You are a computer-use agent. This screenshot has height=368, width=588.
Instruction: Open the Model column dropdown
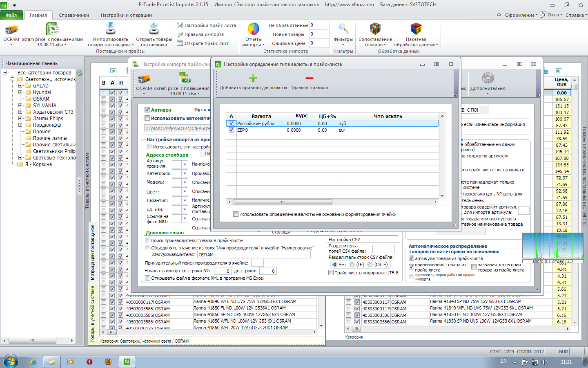[x=185, y=182]
